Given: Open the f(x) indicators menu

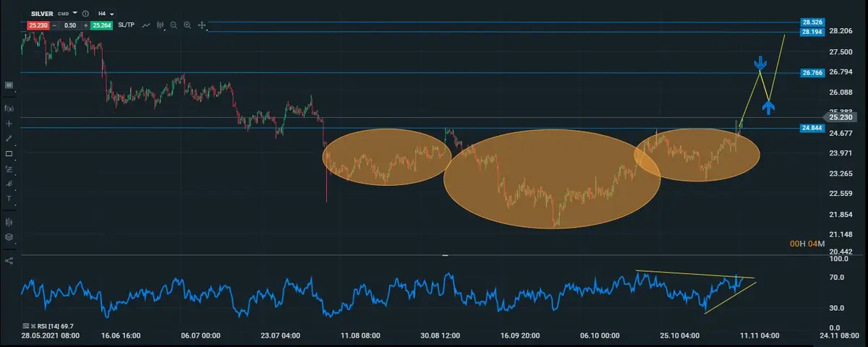Looking at the screenshot, I should 9,108.
